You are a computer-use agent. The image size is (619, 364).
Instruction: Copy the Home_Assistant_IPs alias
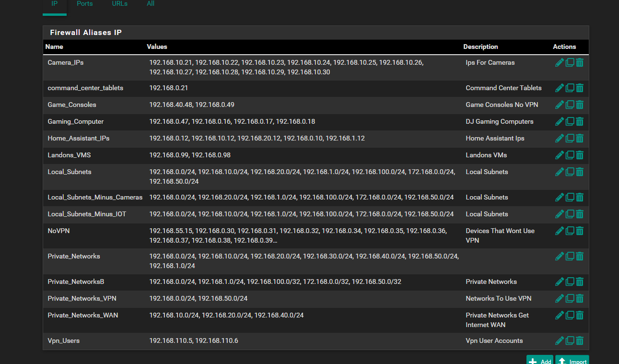[x=570, y=138]
